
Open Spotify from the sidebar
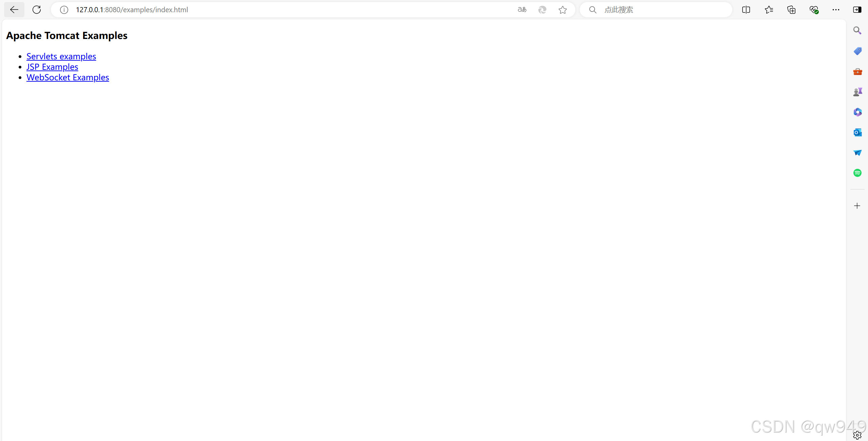pyautogui.click(x=857, y=173)
